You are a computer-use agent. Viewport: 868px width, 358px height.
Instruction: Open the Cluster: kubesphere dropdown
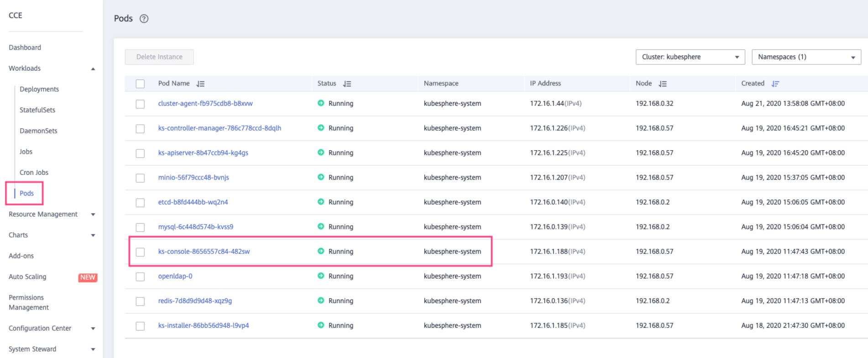[x=690, y=57]
